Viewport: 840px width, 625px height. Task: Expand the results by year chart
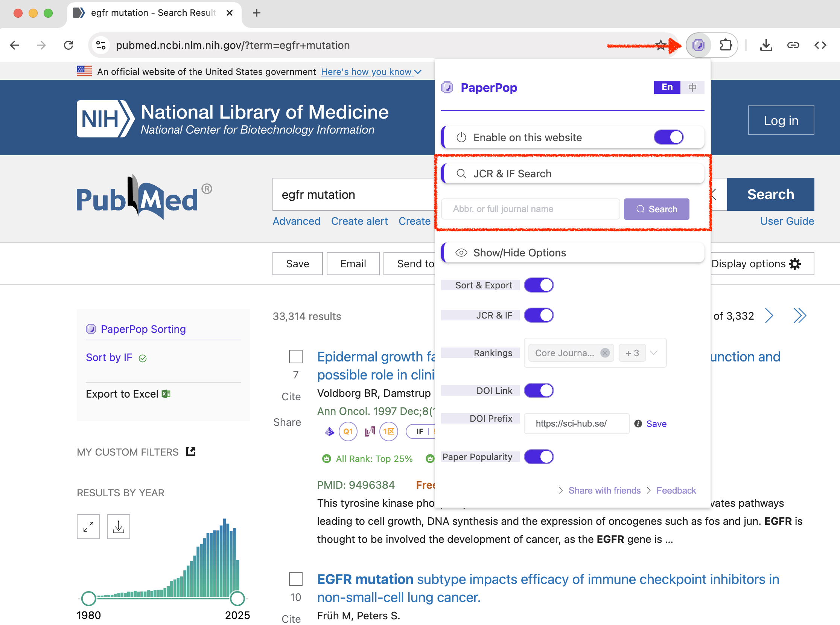(x=88, y=526)
